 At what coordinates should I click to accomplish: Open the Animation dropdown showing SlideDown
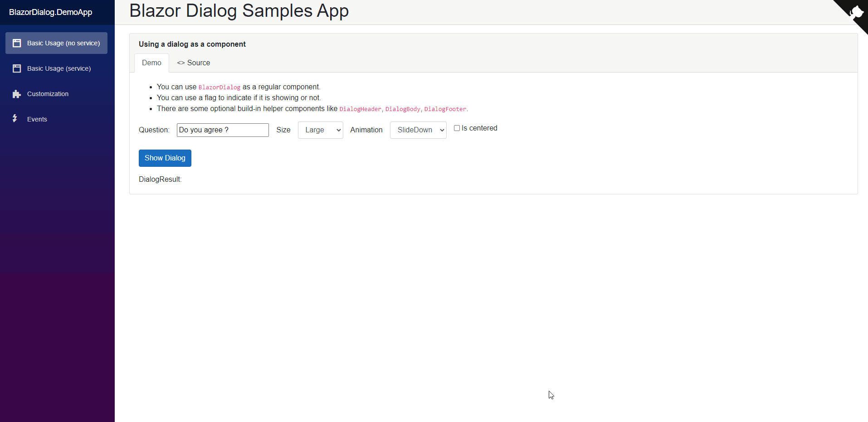point(418,130)
